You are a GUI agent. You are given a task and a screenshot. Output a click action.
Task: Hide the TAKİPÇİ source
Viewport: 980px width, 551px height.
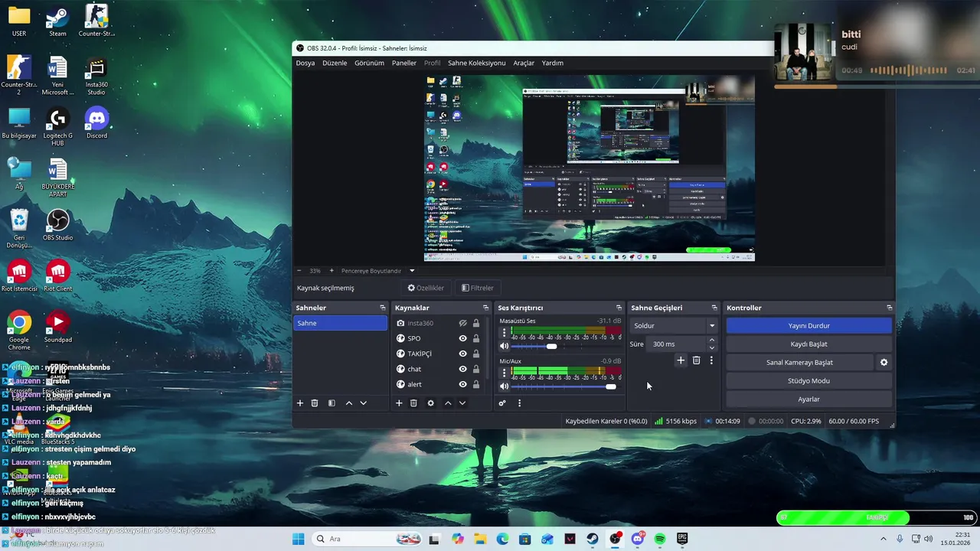click(462, 354)
